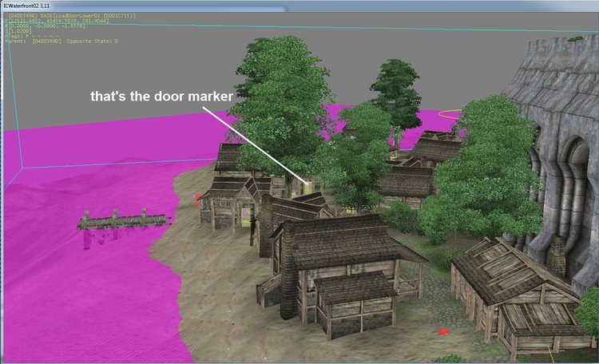The width and height of the screenshot is (599, 364).
Task: Click the ICWaterfront02 3,11 window title
Action: [x=26, y=6]
